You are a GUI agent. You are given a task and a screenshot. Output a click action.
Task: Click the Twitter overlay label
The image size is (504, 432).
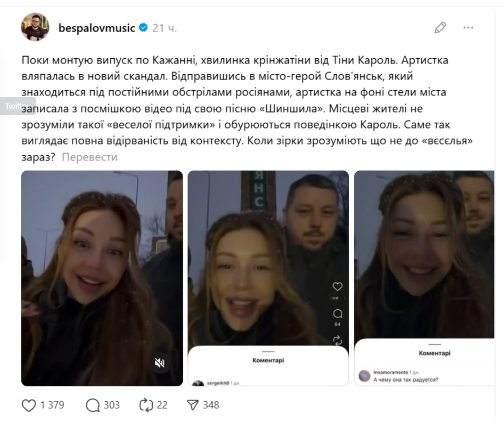pyautogui.click(x=17, y=106)
